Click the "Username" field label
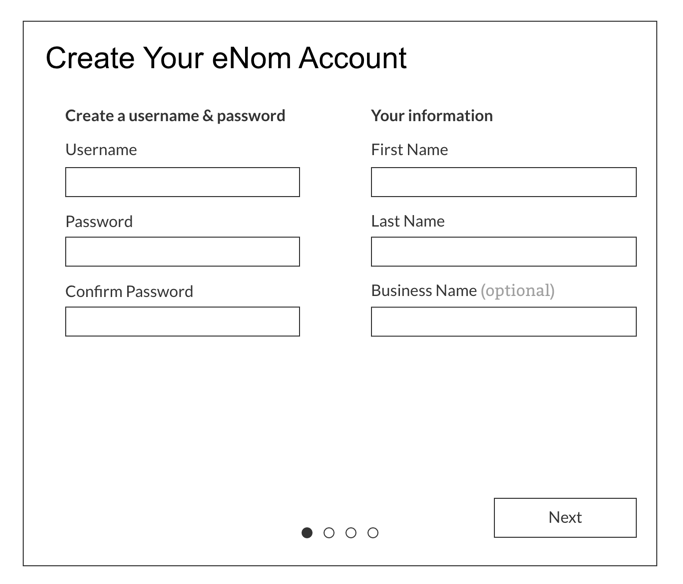This screenshot has height=584, width=683. point(101,150)
